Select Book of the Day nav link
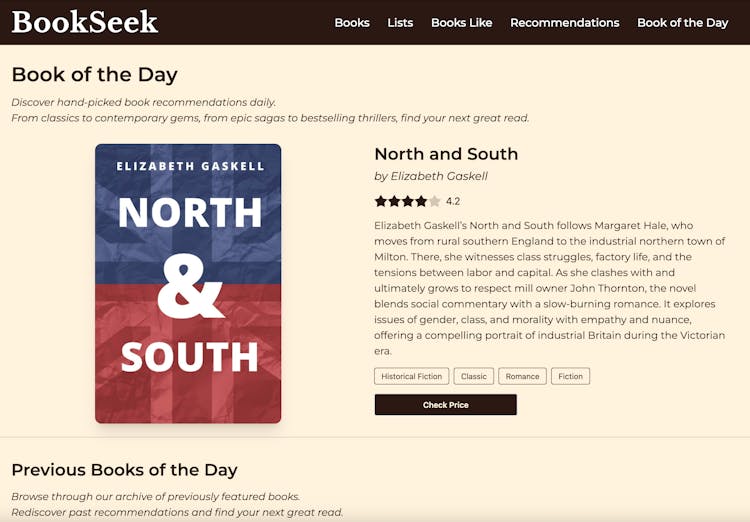This screenshot has width=750, height=522. [x=682, y=22]
